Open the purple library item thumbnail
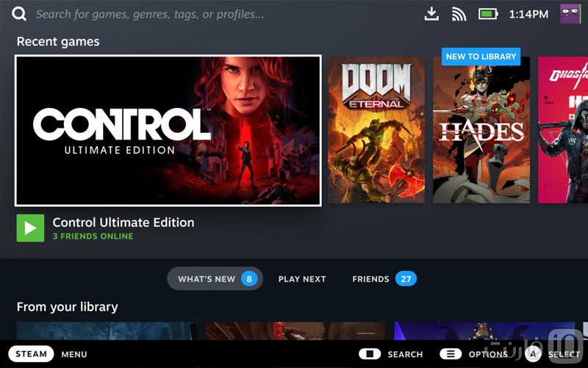Viewport: 588px width, 368px height. click(484, 331)
